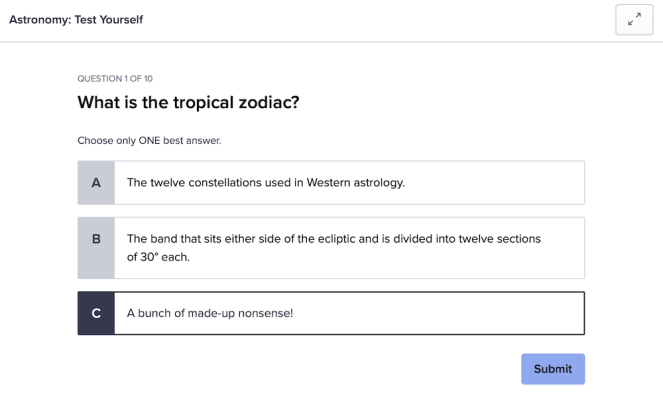Select the letter A answer badge

[96, 183]
